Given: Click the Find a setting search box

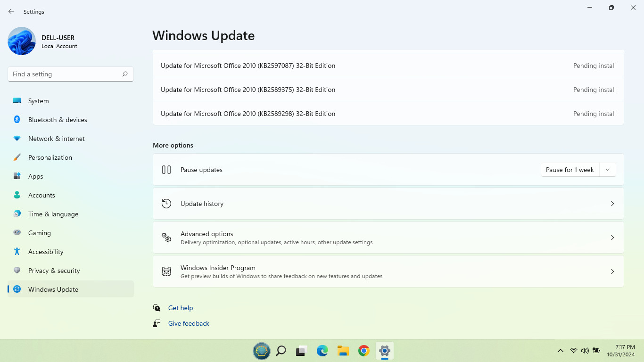Looking at the screenshot, I should tap(71, 74).
